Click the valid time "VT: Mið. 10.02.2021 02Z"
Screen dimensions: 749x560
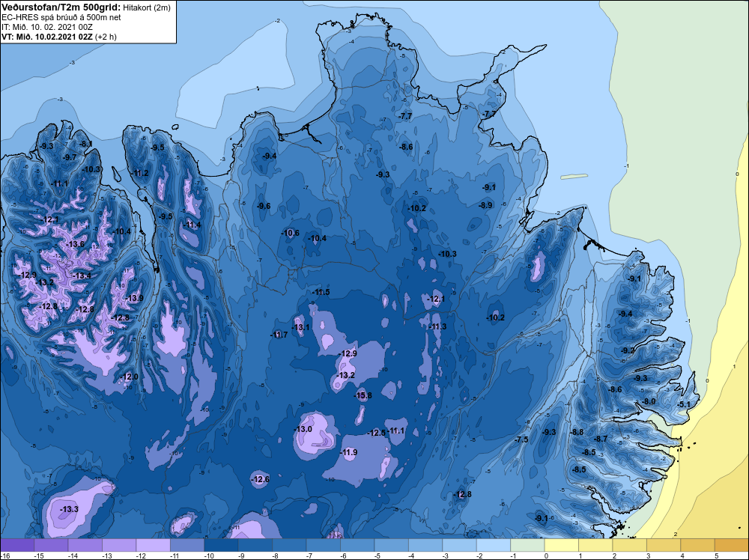point(46,37)
